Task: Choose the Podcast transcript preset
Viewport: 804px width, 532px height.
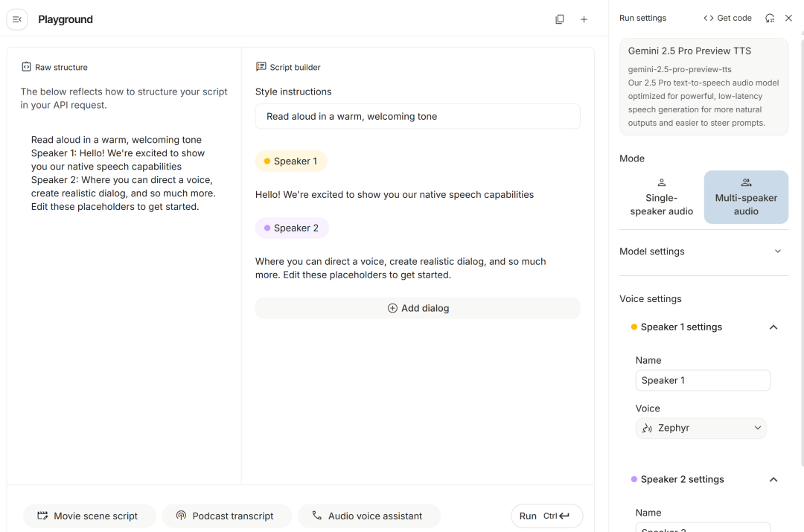Action: tap(226, 516)
